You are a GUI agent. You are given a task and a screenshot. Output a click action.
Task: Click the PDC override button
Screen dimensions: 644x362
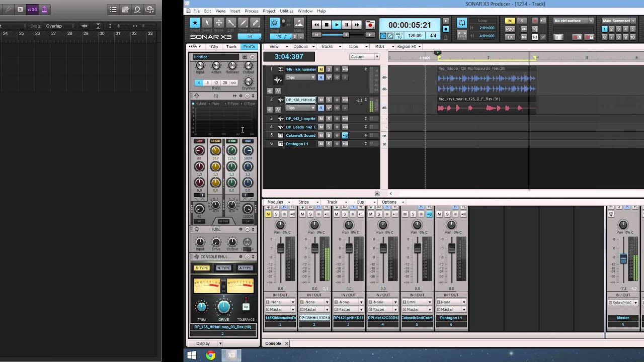tap(510, 29)
